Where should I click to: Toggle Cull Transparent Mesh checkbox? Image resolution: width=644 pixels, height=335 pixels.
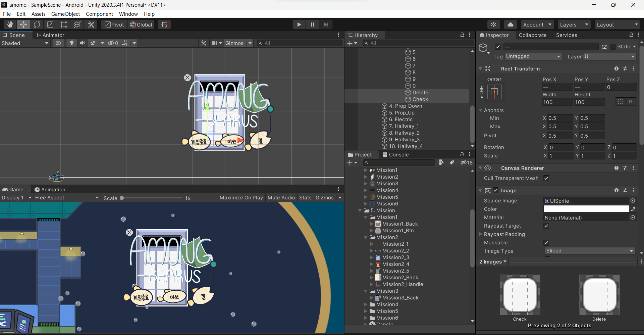pyautogui.click(x=546, y=178)
